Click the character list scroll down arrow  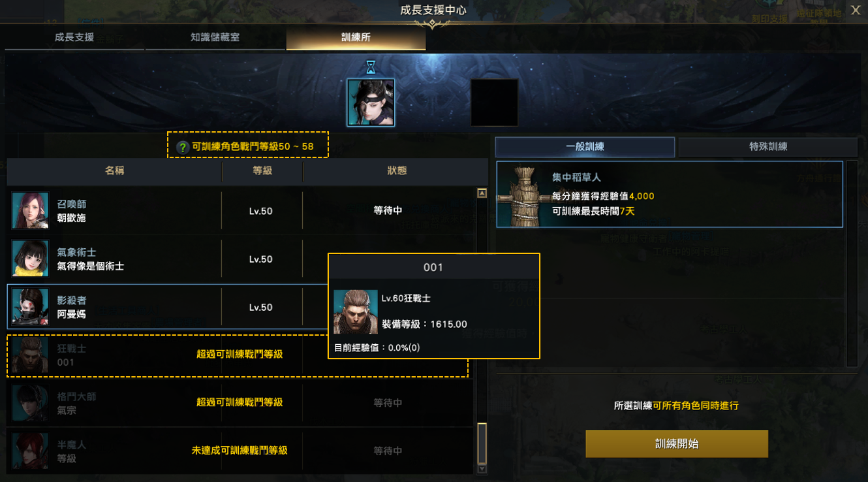(x=482, y=468)
